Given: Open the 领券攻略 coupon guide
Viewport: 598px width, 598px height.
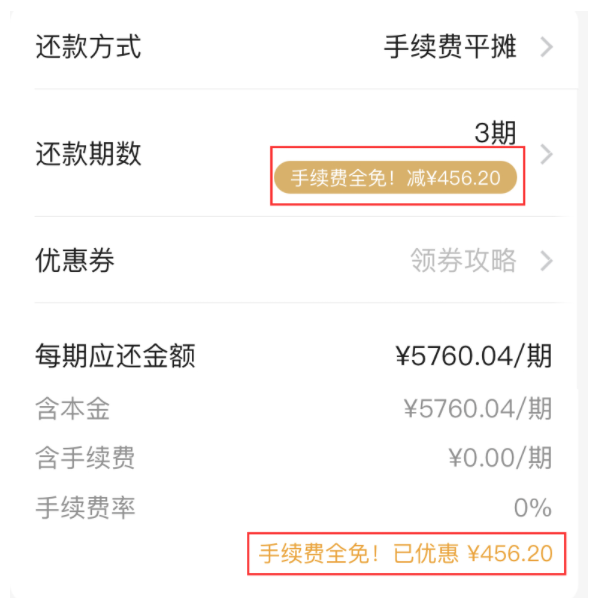Looking at the screenshot, I should click(463, 260).
